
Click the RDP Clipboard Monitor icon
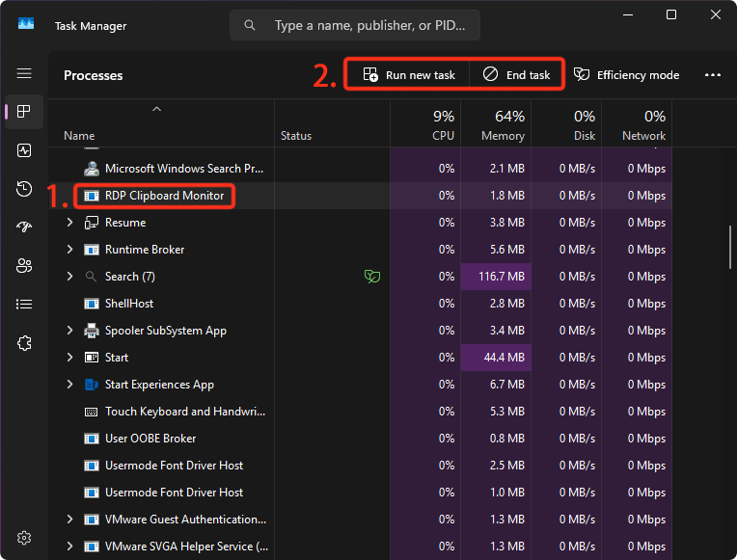pos(92,196)
